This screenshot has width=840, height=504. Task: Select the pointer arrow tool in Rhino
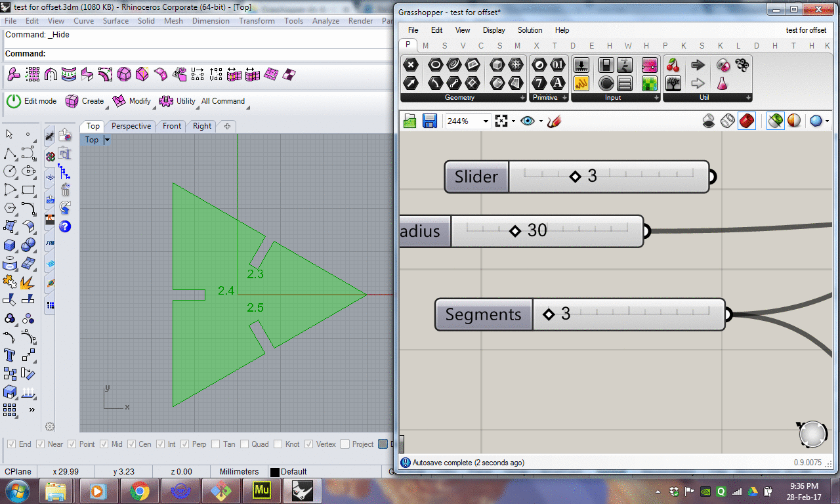point(10,134)
